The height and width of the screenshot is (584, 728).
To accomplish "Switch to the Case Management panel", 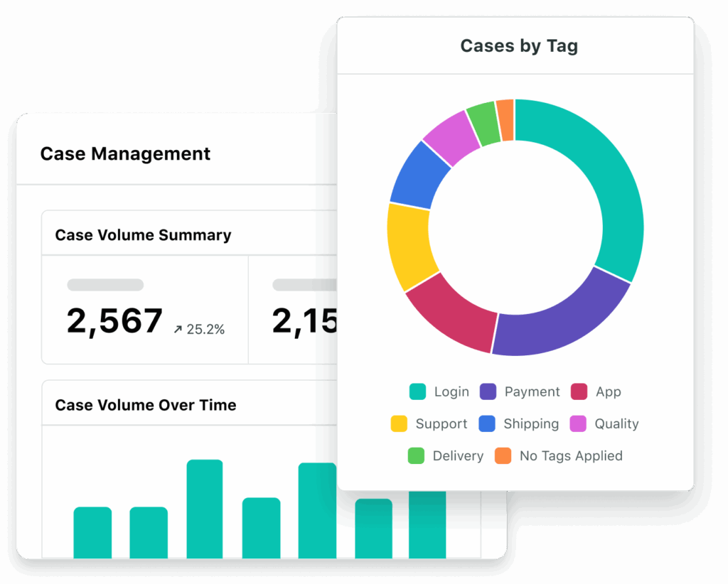I will click(125, 153).
